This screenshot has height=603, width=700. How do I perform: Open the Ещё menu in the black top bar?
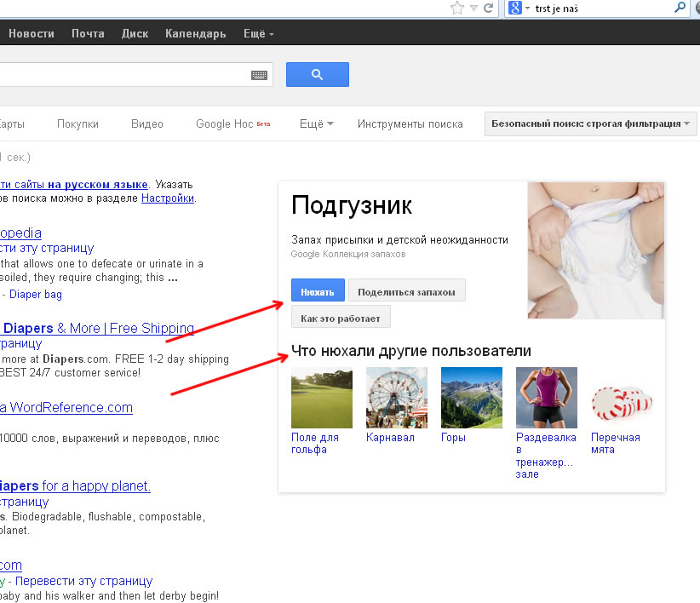(258, 34)
